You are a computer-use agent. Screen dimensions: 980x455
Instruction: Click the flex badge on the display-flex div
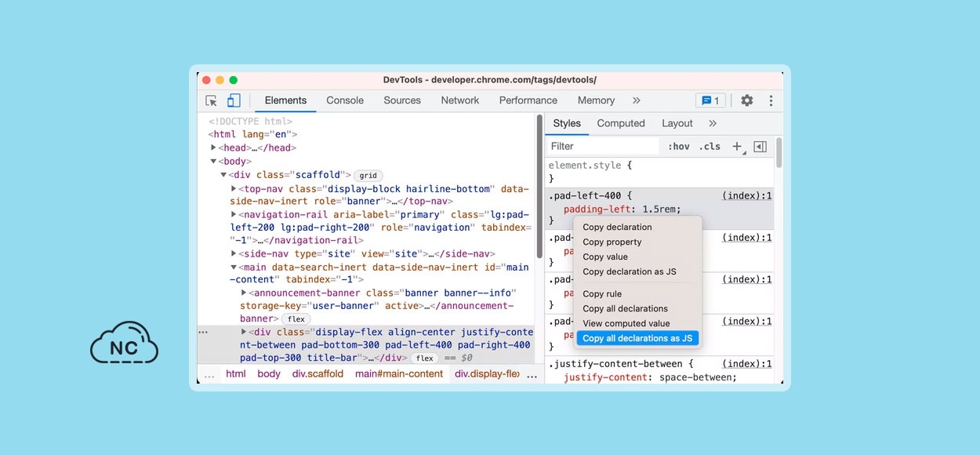point(425,359)
